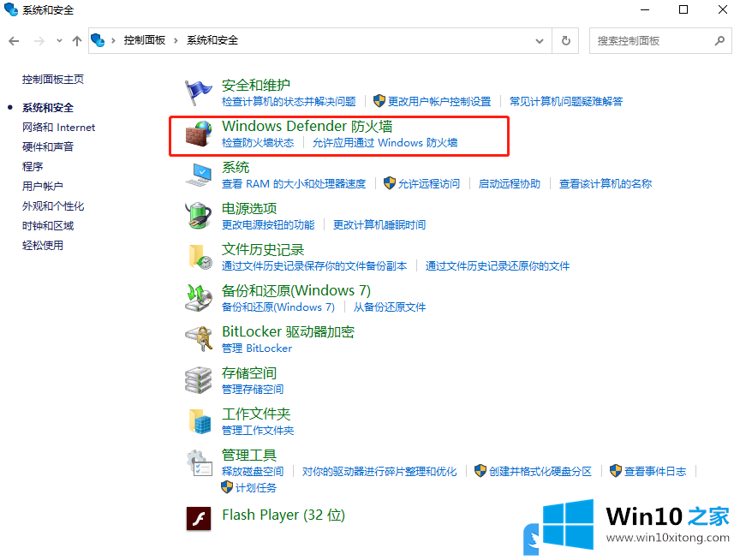Open the 备份和还原 disc drive icon

(x=198, y=298)
